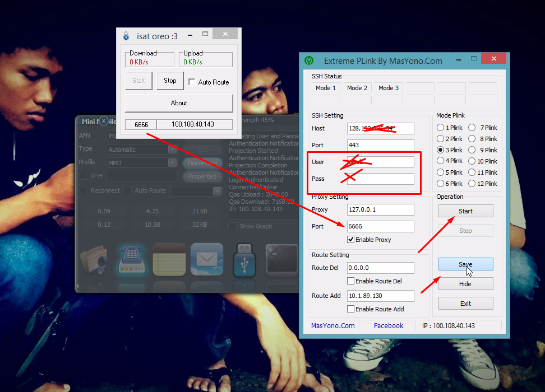Open the yellow Notes app icon
Viewport: 545px width, 392px height.
pos(169,260)
